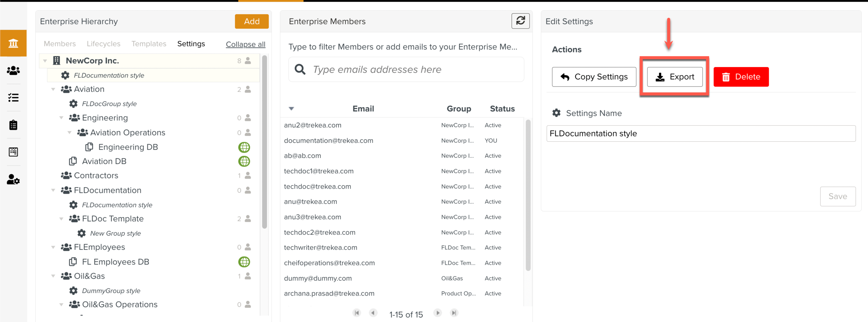The width and height of the screenshot is (868, 322).
Task: Open the user settings sidebar icon
Action: point(13,180)
